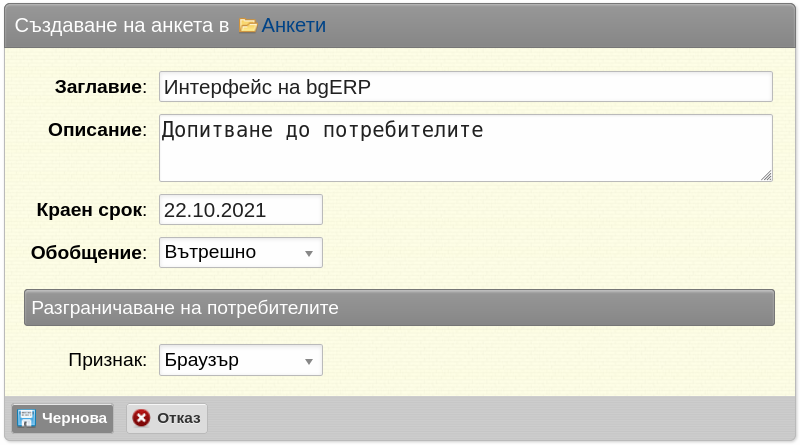The height and width of the screenshot is (445, 800).
Task: Click the floppy disk save icon
Action: click(27, 418)
